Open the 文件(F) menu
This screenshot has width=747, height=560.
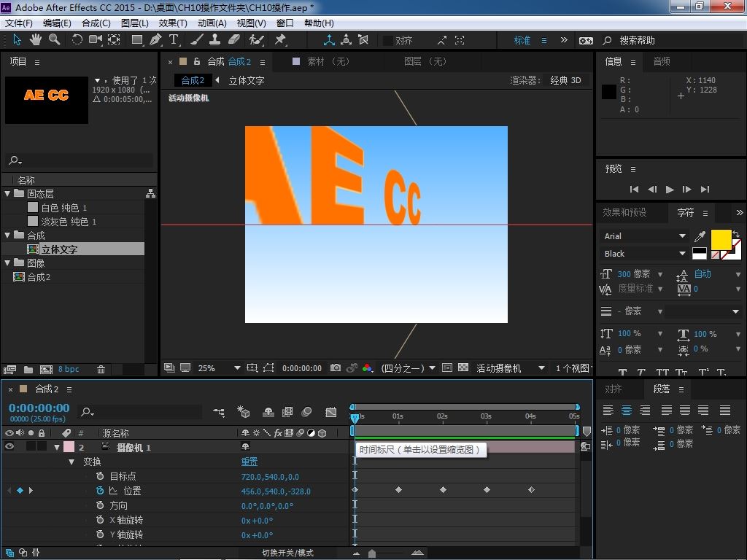point(18,23)
